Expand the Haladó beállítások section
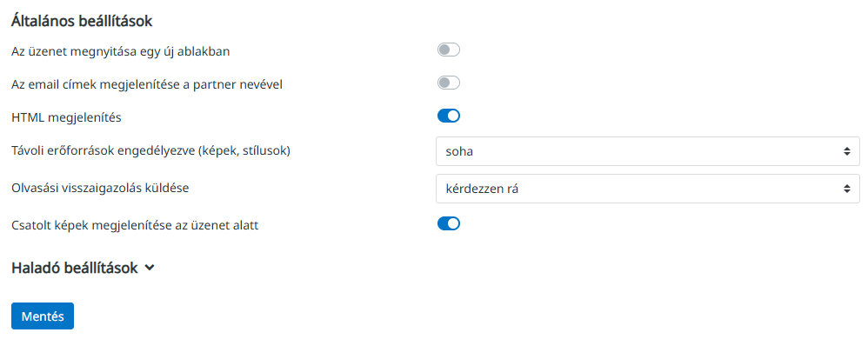 [75, 269]
